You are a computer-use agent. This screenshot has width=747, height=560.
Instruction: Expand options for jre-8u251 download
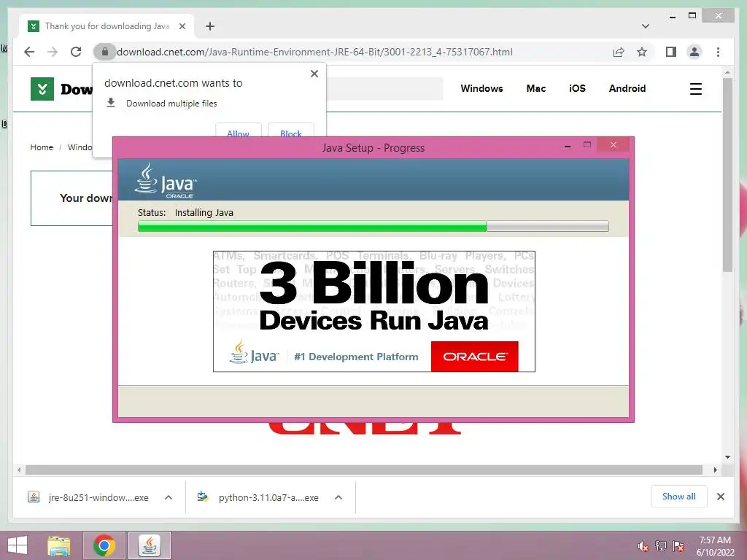(x=169, y=497)
